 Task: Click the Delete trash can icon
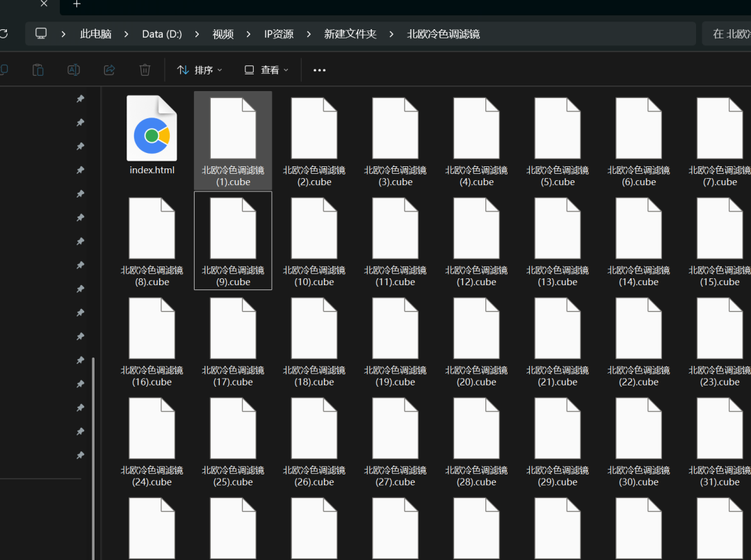[x=145, y=70]
